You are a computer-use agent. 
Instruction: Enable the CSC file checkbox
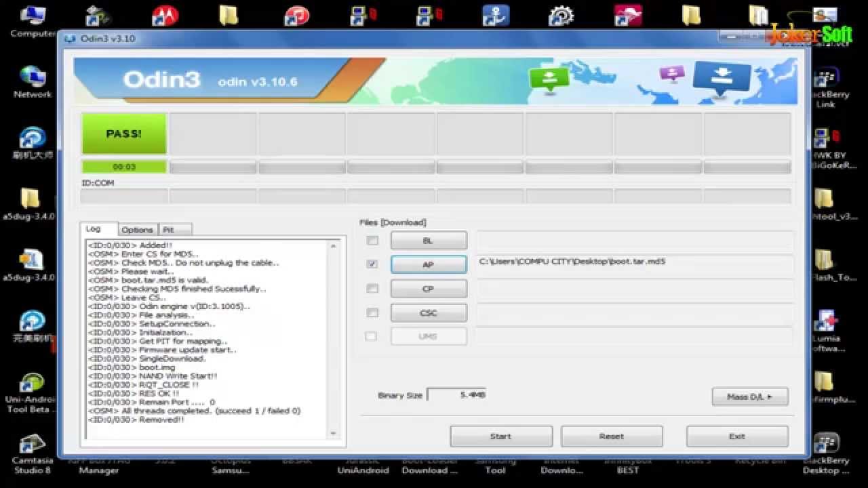pyautogui.click(x=372, y=312)
